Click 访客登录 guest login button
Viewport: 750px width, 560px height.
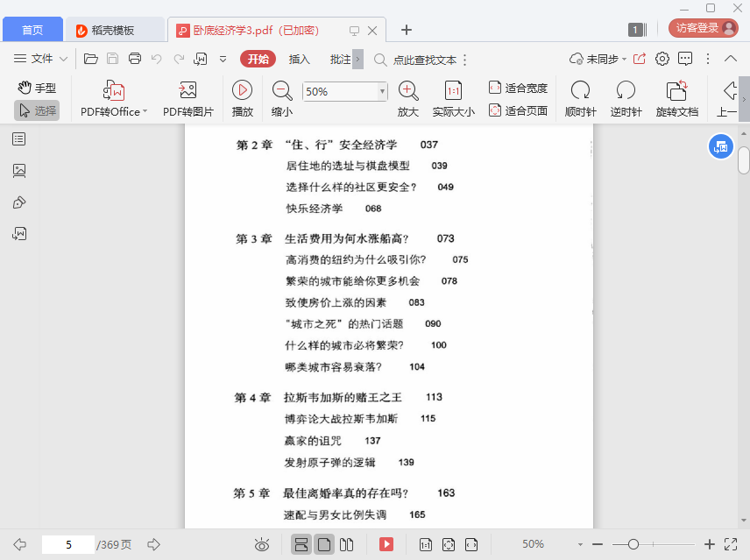[703, 28]
